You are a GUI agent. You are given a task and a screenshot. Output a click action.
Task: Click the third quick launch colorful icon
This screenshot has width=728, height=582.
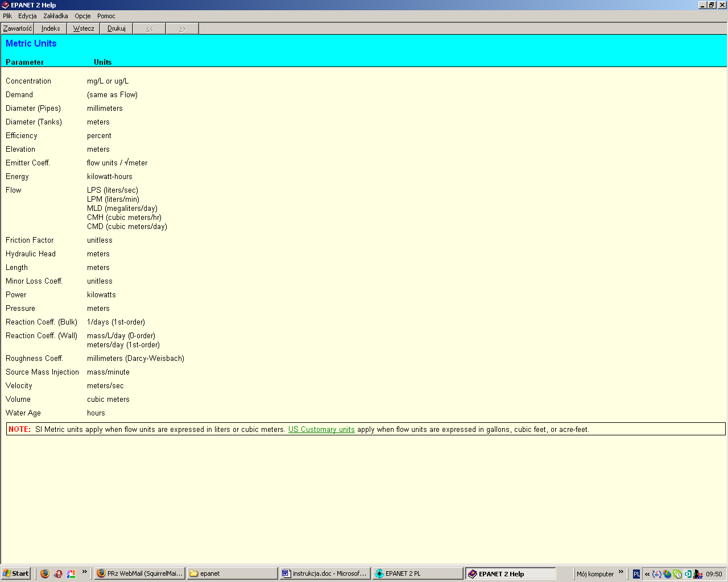[71, 574]
